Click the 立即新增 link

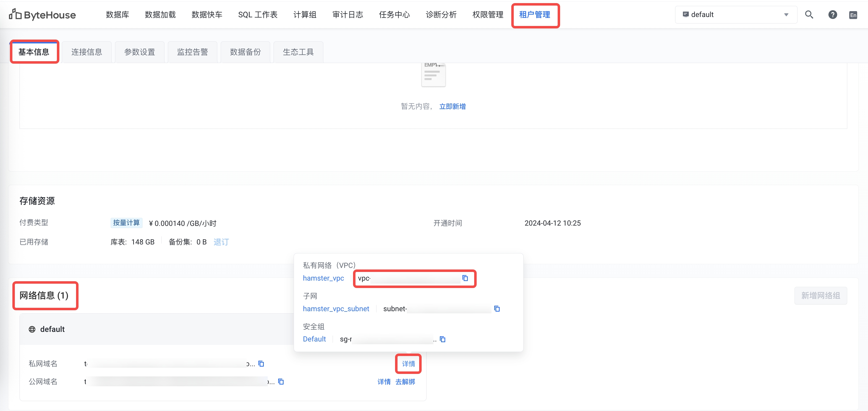[x=452, y=106]
